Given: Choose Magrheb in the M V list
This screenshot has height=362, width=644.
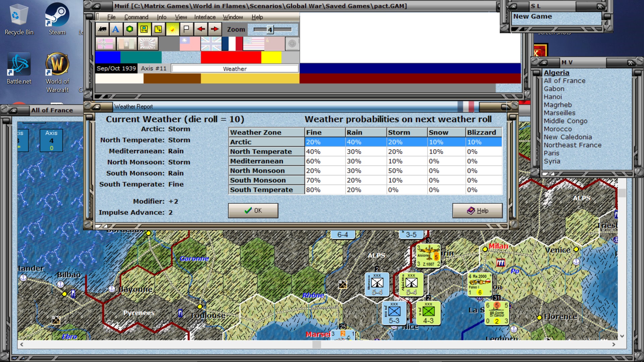Looking at the screenshot, I should click(x=558, y=105).
